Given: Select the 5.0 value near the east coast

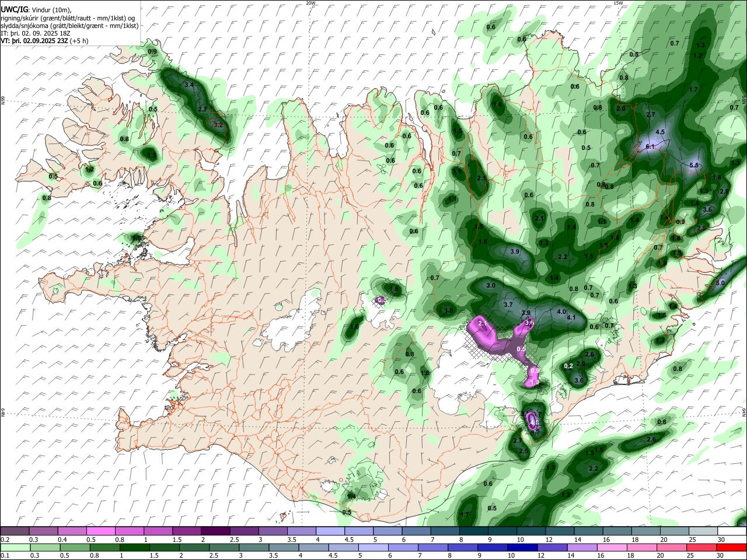Looking at the screenshot, I should (720, 283).
